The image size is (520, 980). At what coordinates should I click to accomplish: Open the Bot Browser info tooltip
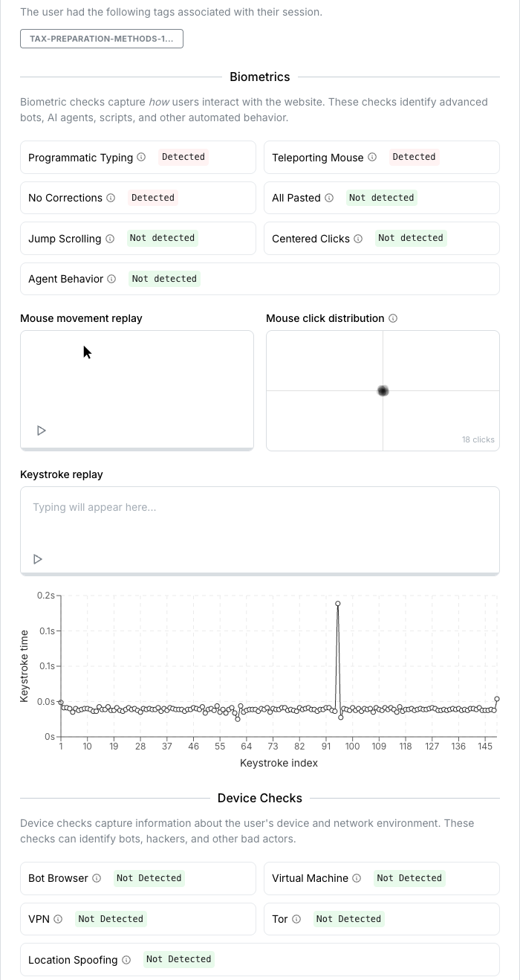pos(97,878)
